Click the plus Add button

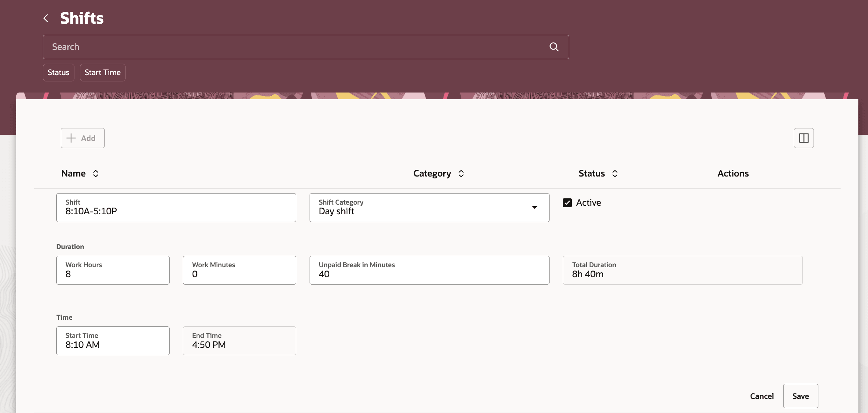pos(83,138)
